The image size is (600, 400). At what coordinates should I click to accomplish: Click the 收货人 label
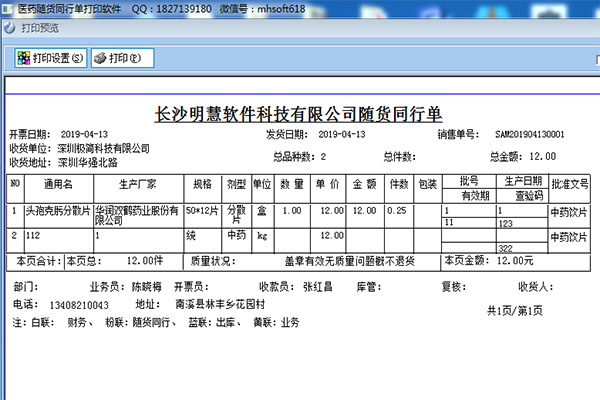click(x=536, y=287)
